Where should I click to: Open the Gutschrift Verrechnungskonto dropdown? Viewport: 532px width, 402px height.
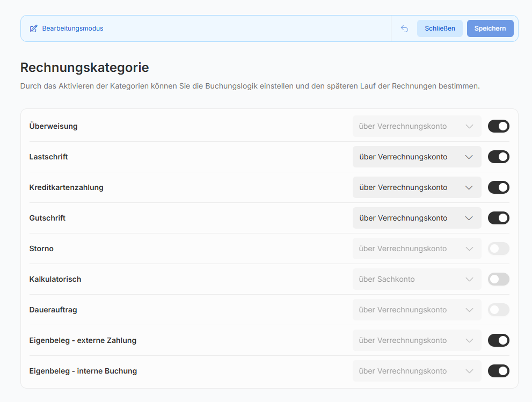coord(417,218)
